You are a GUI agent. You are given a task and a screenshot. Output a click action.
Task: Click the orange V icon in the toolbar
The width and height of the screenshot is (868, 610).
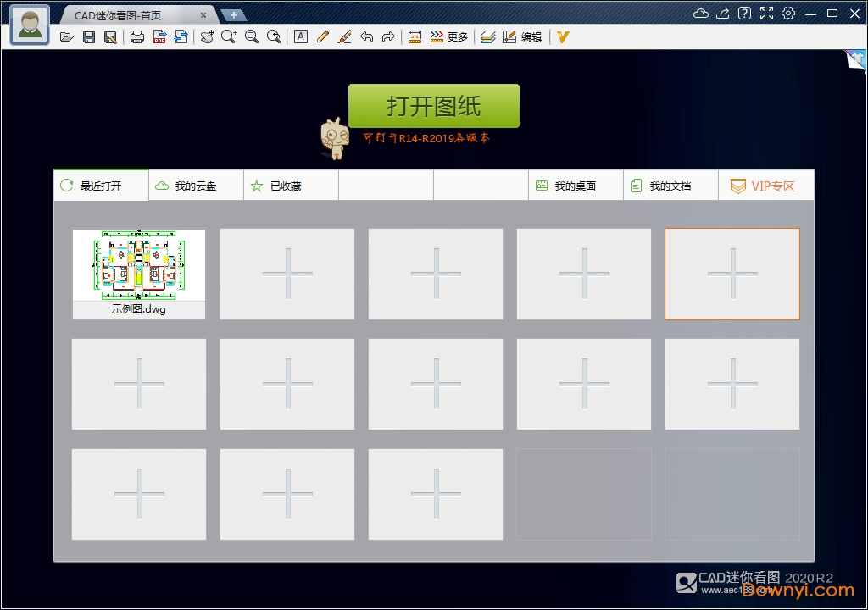pos(562,36)
